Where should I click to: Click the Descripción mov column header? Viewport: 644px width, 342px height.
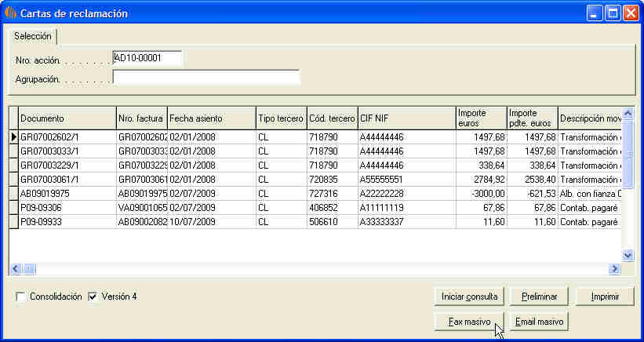590,118
